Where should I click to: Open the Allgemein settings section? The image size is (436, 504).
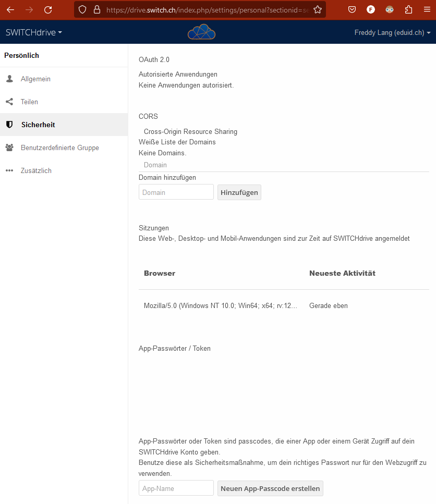64,79
